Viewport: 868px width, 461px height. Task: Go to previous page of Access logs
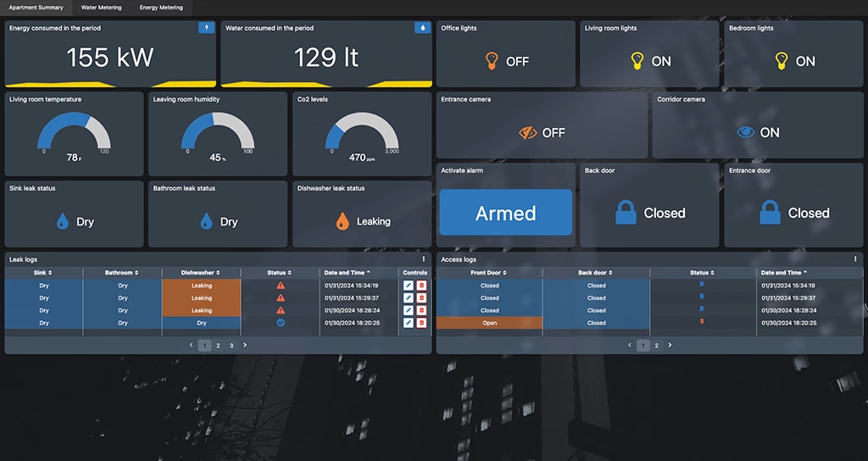click(630, 345)
